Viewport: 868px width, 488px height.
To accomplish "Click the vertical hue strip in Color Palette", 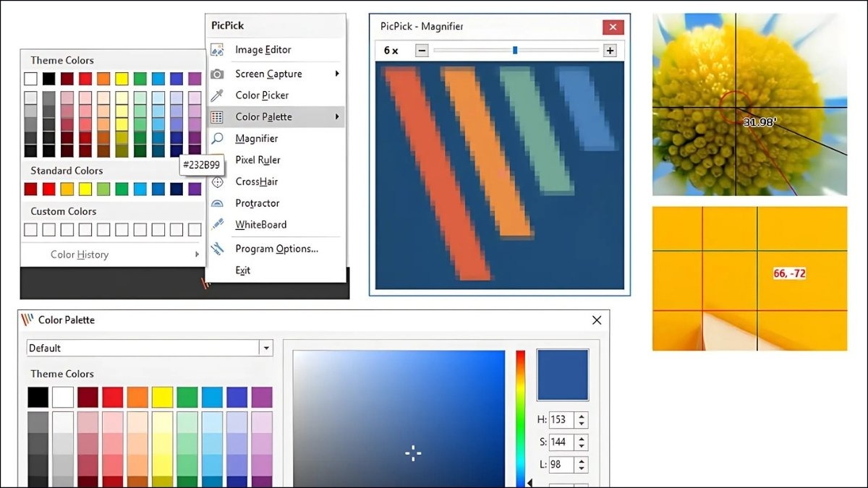I will (x=520, y=419).
